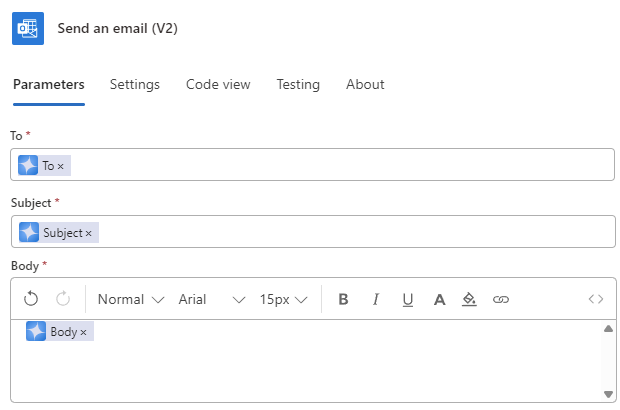
Task: Open the font color picker
Action: (x=439, y=300)
